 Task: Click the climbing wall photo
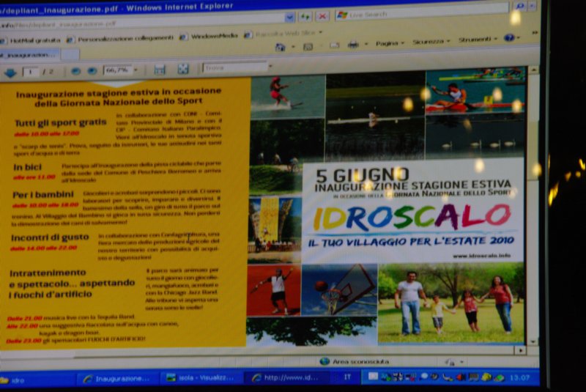[x=274, y=229]
